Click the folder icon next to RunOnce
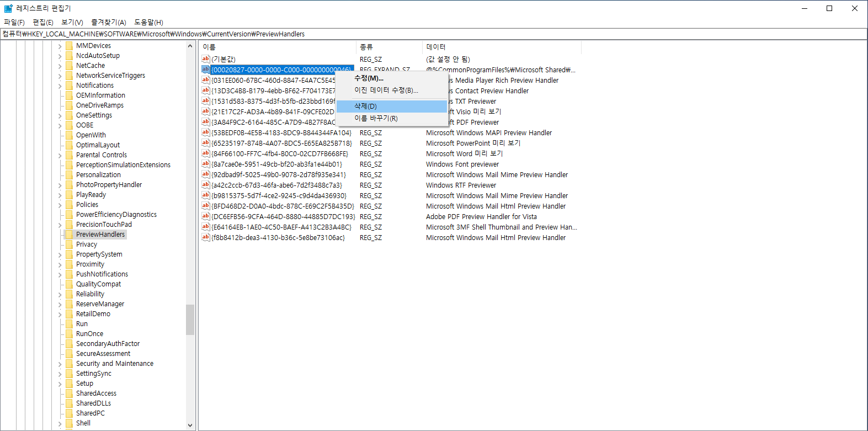 (x=69, y=334)
